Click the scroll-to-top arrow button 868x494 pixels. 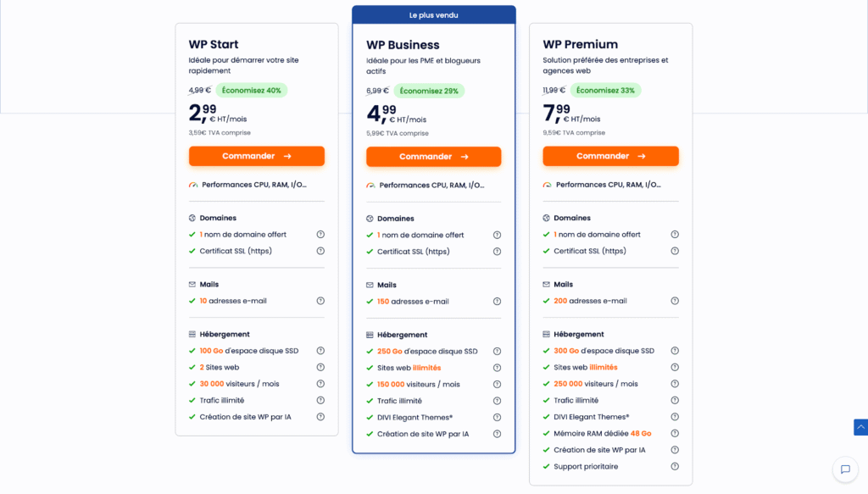[860, 428]
